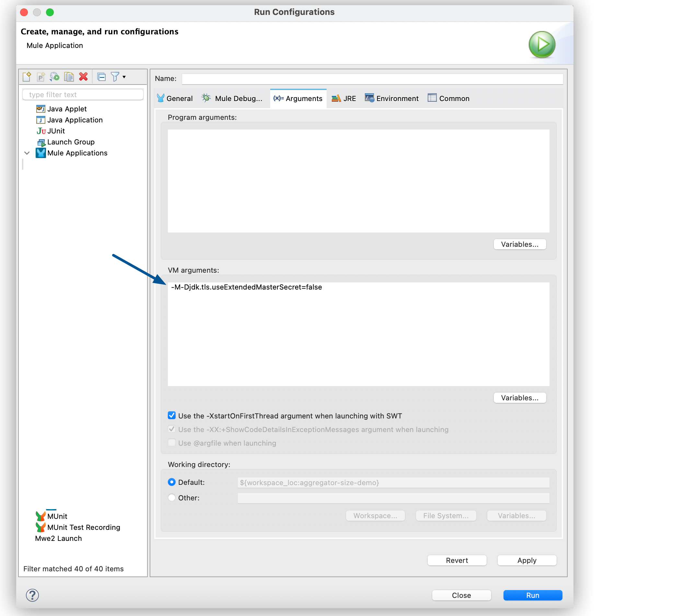This screenshot has width=694, height=616.
Task: Expand the Launch Group tree item
Action: 71,142
